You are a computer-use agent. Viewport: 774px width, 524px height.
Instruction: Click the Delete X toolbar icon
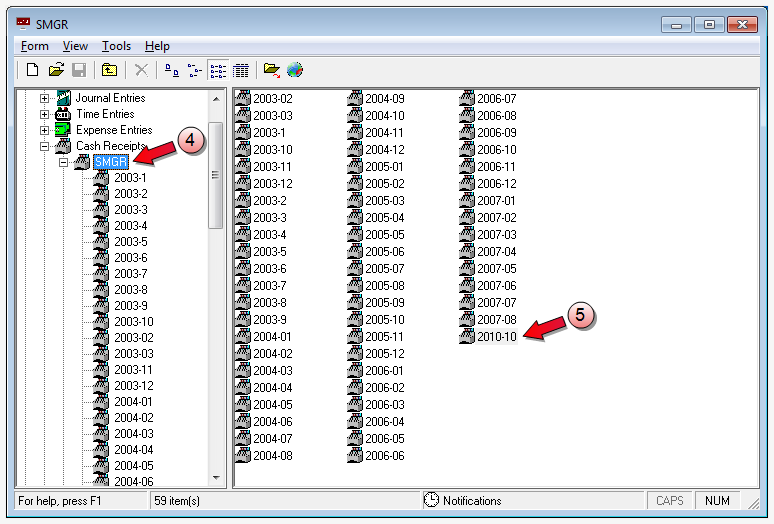pos(141,70)
